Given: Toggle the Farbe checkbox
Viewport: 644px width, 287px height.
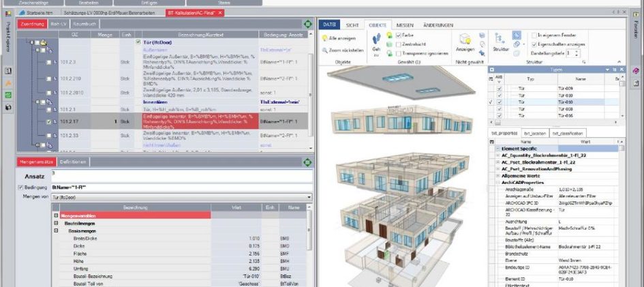Looking at the screenshot, I should pos(399,35).
